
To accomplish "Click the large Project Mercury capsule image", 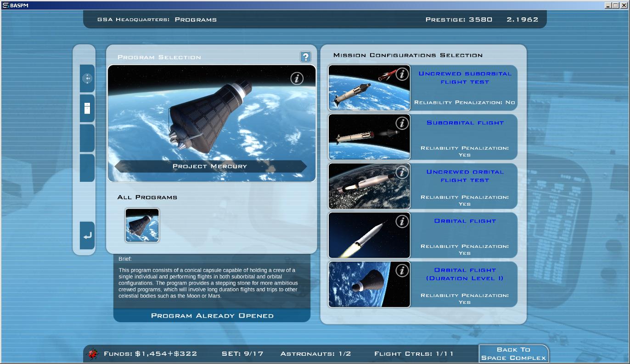I will click(212, 123).
